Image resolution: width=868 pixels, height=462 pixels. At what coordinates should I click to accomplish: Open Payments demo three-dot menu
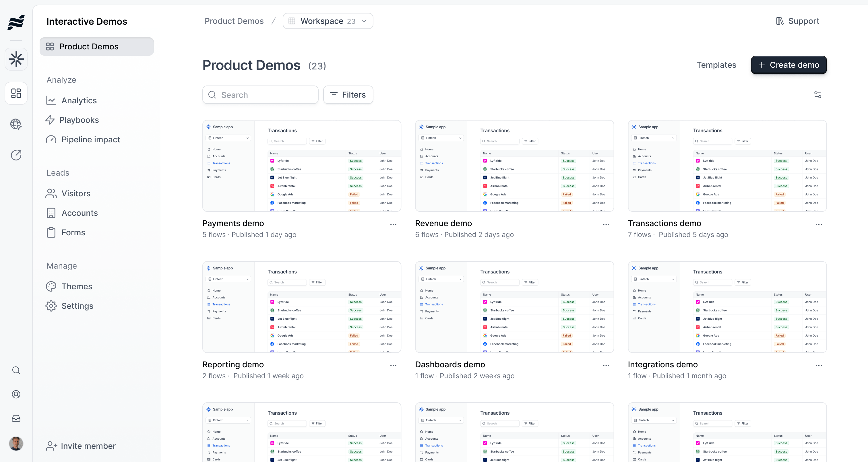pos(393,224)
